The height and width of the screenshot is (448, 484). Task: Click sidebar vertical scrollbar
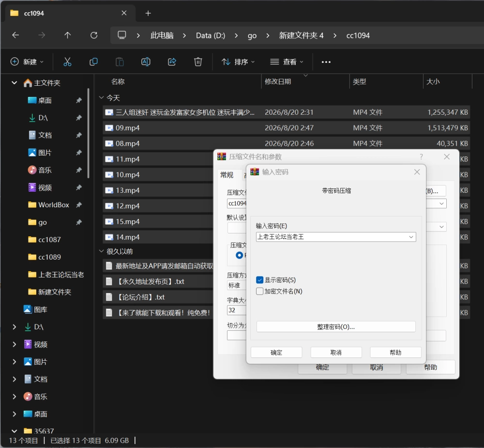click(88, 133)
